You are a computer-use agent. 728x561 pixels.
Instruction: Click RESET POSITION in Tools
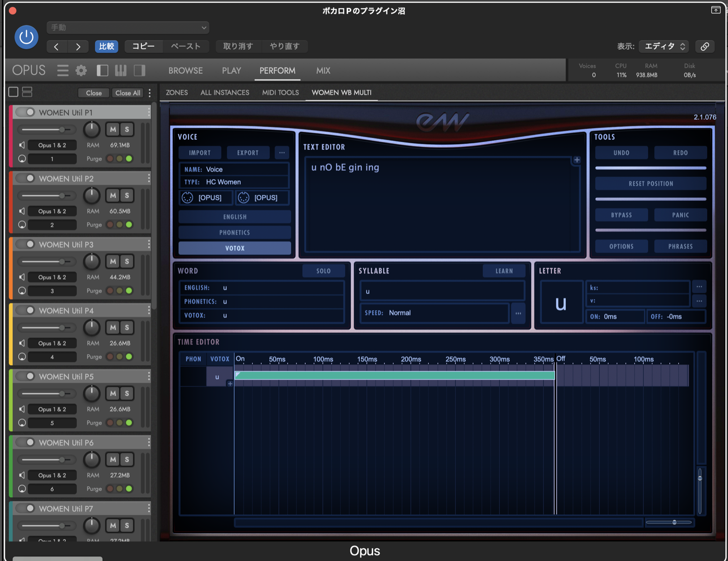coord(651,184)
